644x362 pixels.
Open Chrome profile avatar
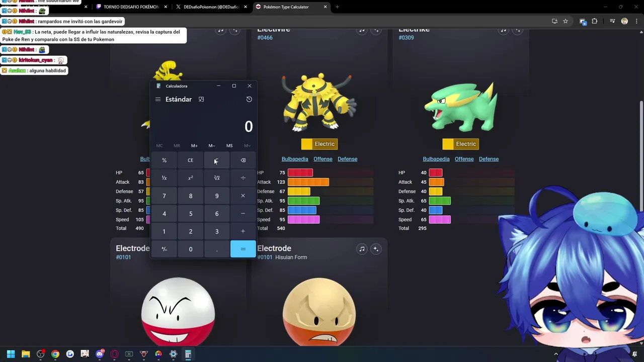coord(624,21)
